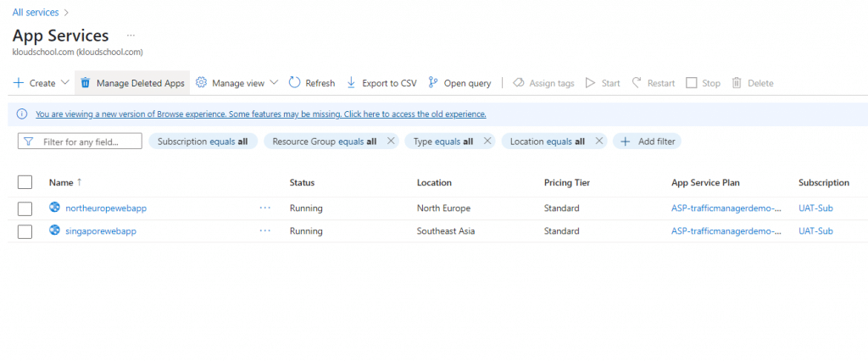868x361 pixels.
Task: Check the singaporewebapp row checkbox
Action: [25, 231]
